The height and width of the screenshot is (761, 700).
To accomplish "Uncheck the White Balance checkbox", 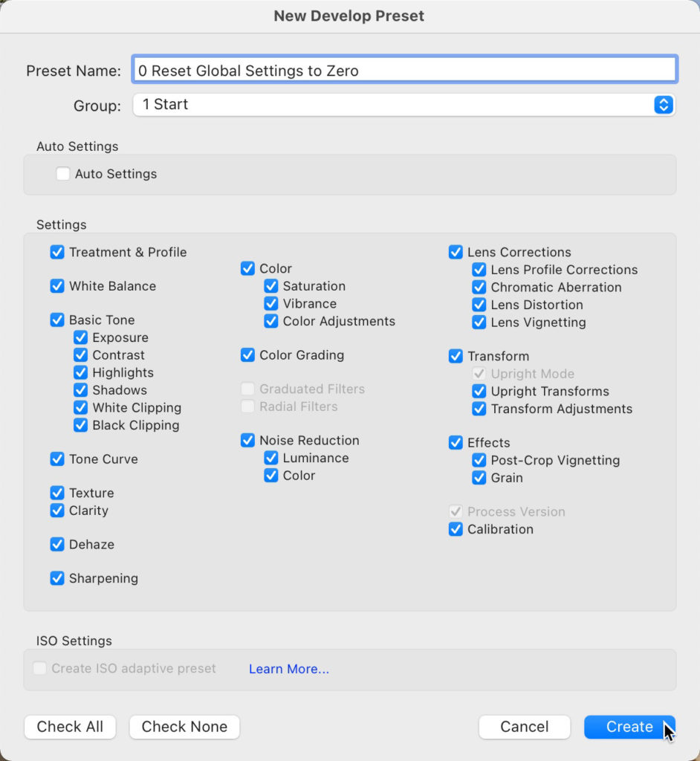I will [57, 286].
